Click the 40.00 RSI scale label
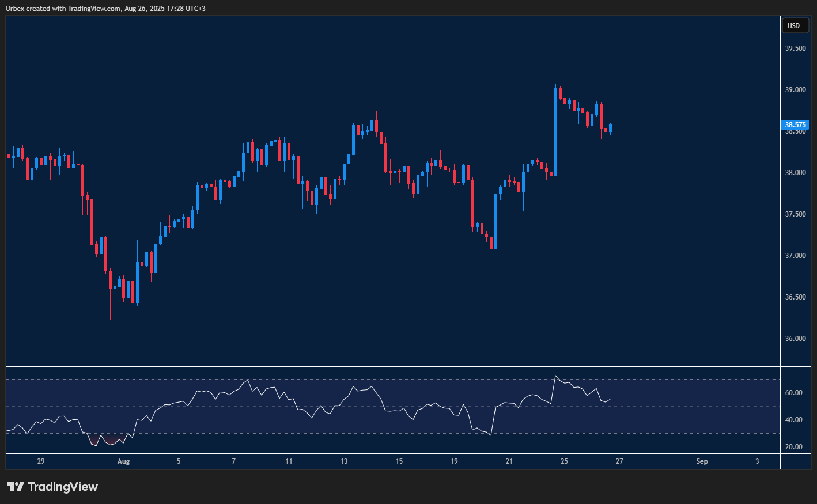 793,420
